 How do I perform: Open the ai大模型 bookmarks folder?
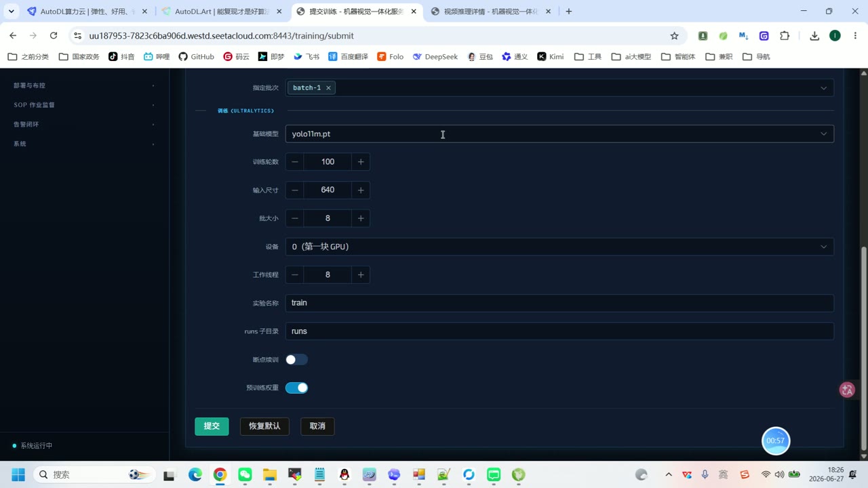(x=631, y=57)
